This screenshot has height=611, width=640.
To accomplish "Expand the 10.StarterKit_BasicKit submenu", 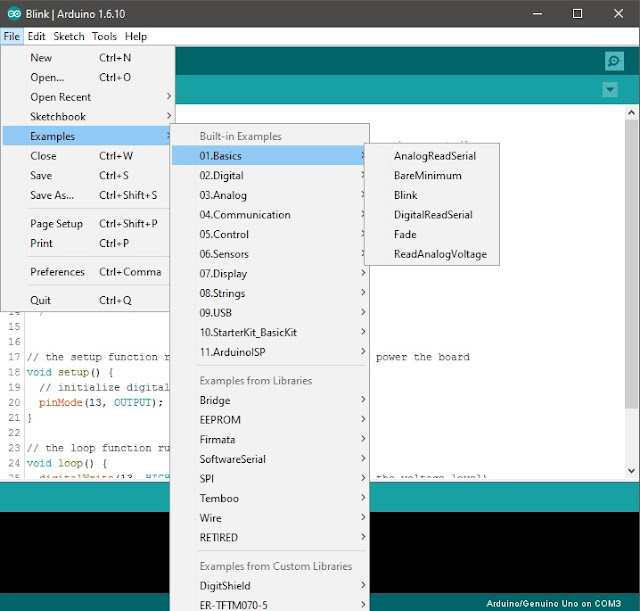I will coord(269,332).
